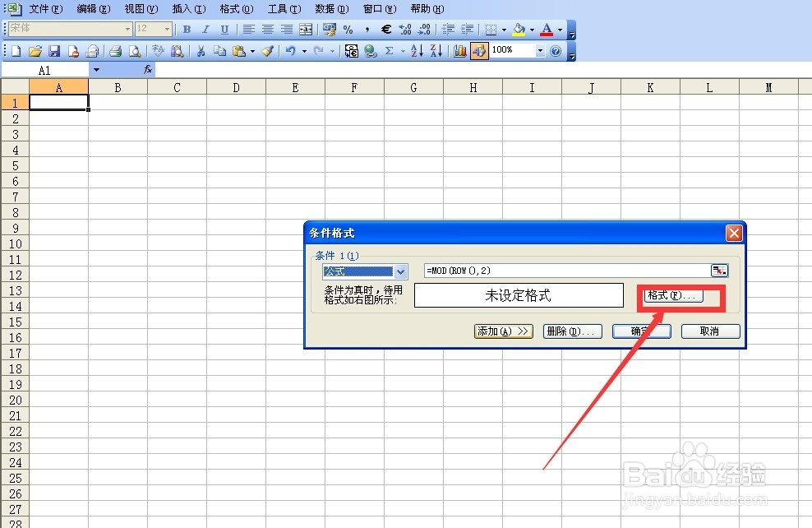The image size is (812, 528).
Task: Apply yellow fill color bucket
Action: (519, 30)
